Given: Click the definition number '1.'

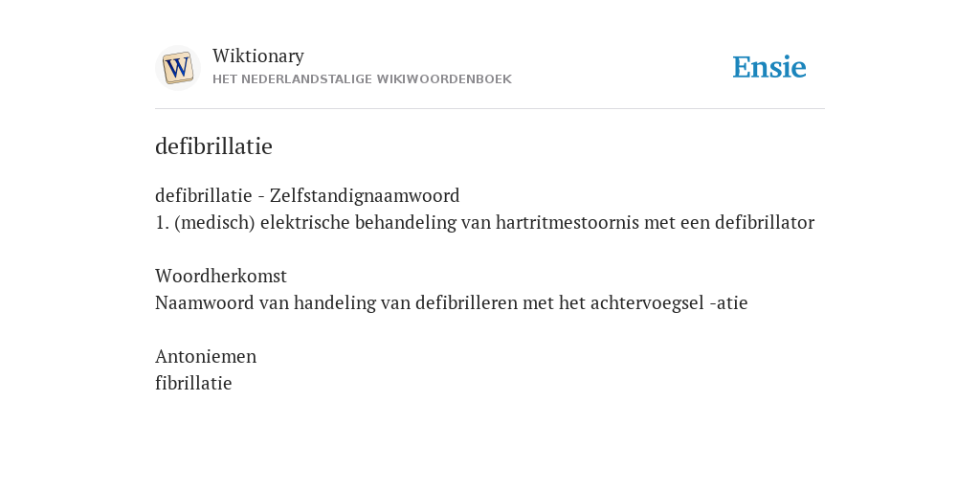Looking at the screenshot, I should point(162,223).
